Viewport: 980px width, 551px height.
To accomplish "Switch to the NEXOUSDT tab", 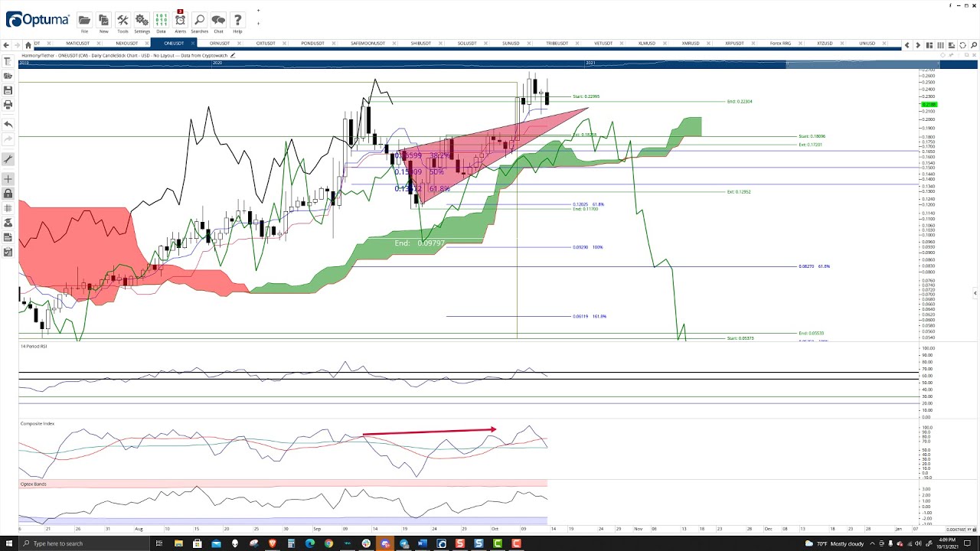I will (126, 44).
